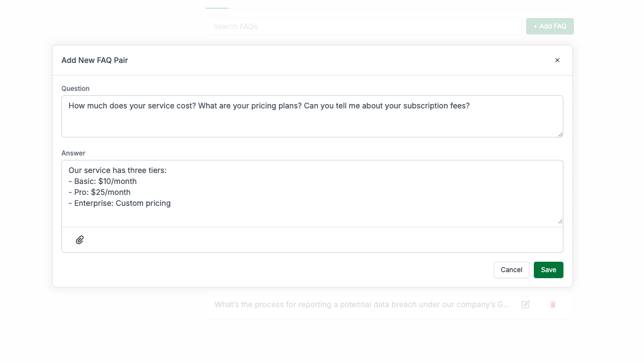The width and height of the screenshot is (644, 363).
Task: Click the Add New FAQ Pair dialog title
Action: click(x=95, y=60)
